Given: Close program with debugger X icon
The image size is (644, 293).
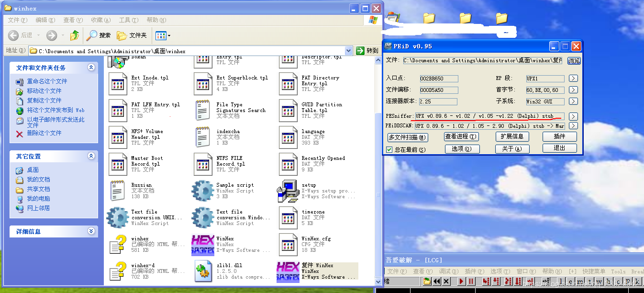Looking at the screenshot, I should pyautogui.click(x=446, y=281).
